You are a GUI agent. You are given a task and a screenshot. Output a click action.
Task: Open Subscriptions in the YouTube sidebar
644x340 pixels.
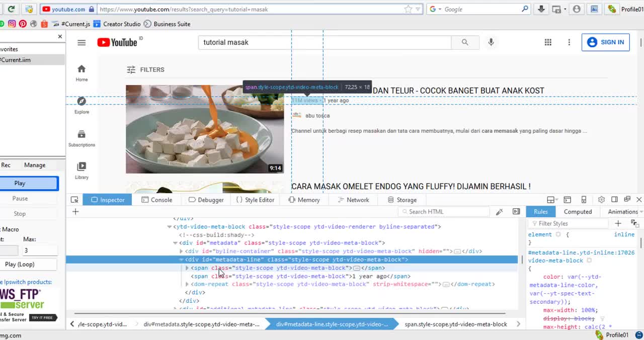(82, 138)
